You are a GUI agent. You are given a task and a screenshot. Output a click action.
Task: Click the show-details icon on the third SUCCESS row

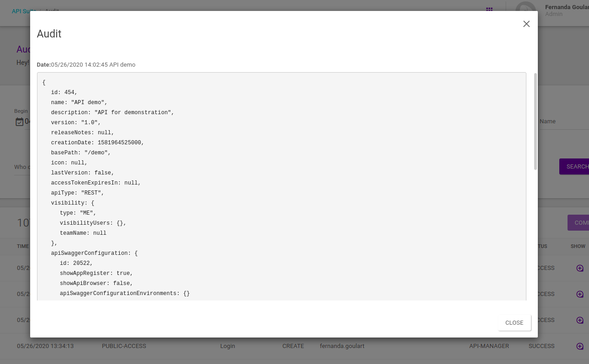coord(579,320)
